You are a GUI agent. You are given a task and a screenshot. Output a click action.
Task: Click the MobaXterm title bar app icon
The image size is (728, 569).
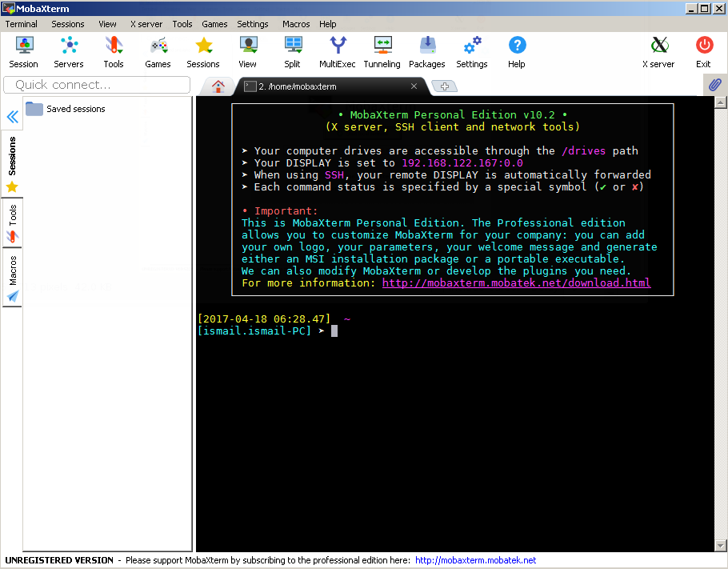9,8
